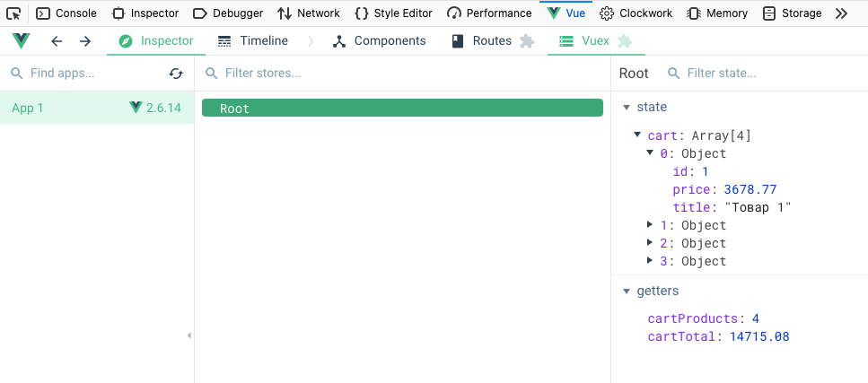Click the element picker cursor icon

pyautogui.click(x=13, y=13)
